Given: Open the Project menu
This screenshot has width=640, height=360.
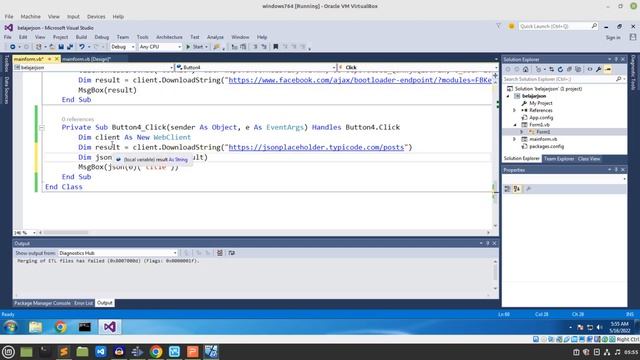Looking at the screenshot, I should (x=60, y=37).
